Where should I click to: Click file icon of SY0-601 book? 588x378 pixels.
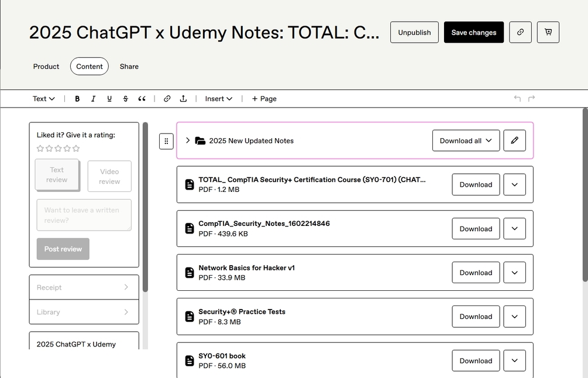[190, 361]
